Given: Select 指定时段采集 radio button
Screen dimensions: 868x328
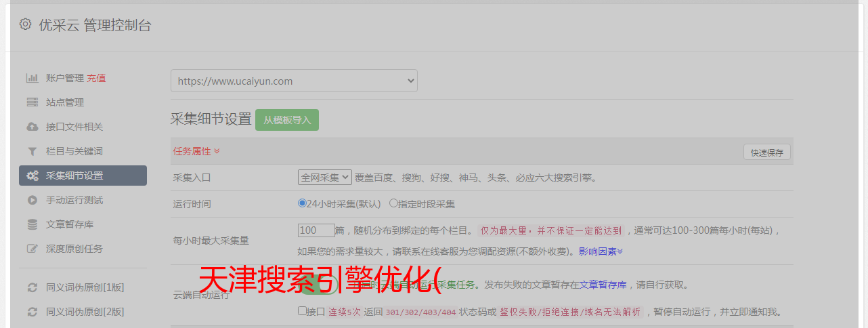Looking at the screenshot, I should [393, 203].
